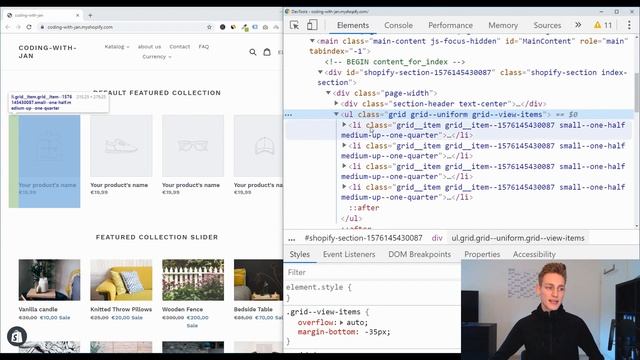Open a new browser tab
This screenshot has height=360, width=640.
point(90,16)
